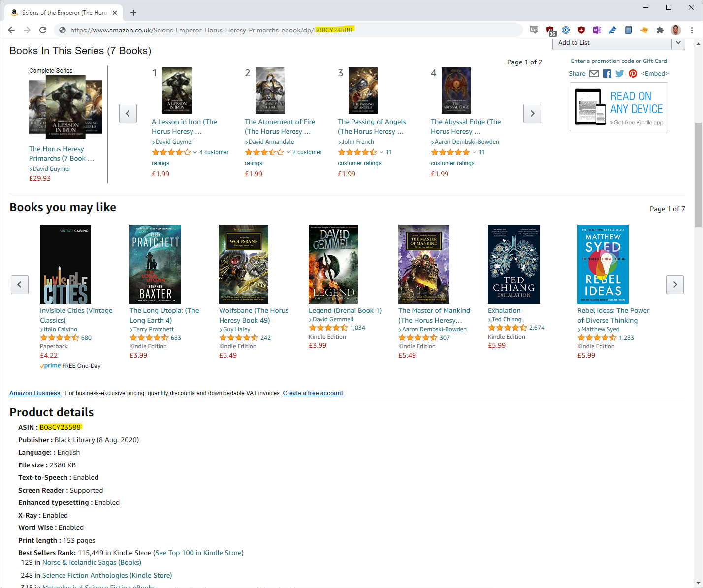
Task: Click the Wolfsbane book cover
Action: pyautogui.click(x=244, y=264)
